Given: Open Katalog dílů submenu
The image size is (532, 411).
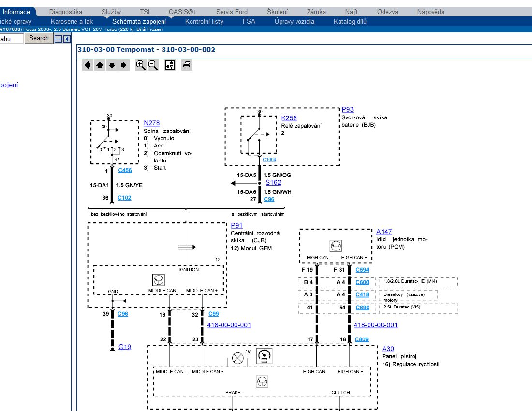Looking at the screenshot, I should (350, 21).
